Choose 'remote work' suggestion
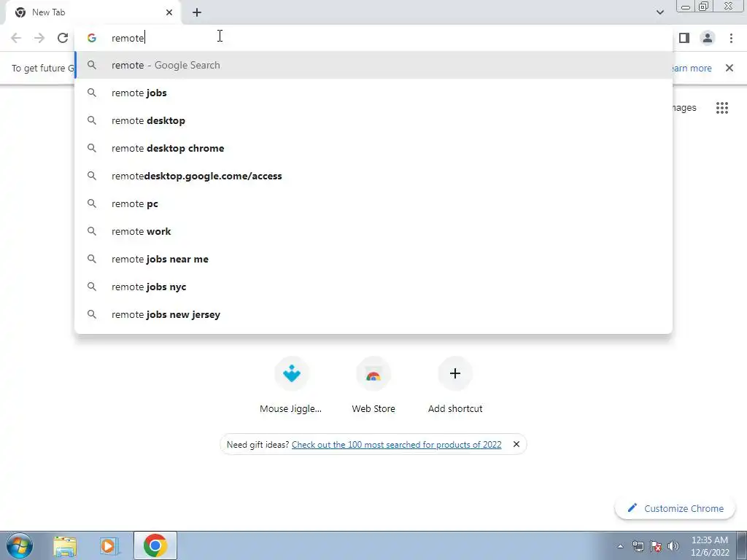 (373, 231)
